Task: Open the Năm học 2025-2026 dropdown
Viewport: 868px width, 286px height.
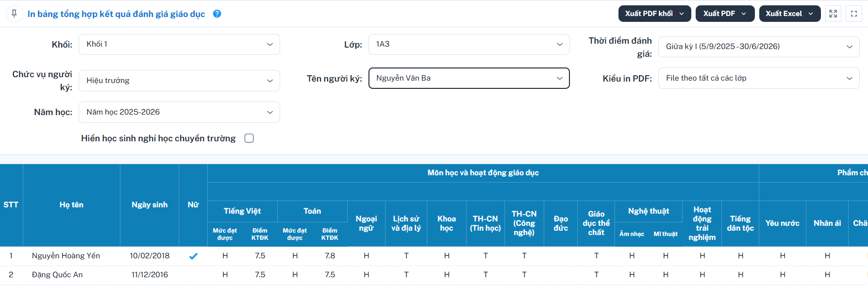Action: point(179,112)
